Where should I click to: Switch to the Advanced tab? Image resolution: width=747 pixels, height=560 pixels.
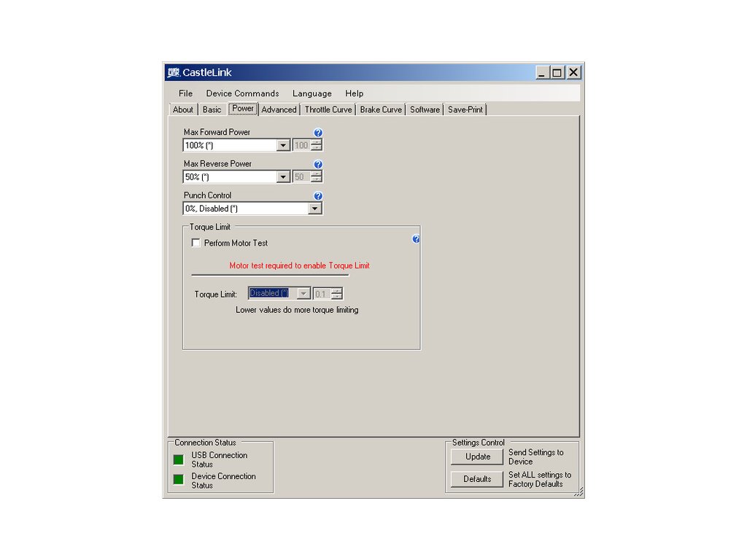[279, 109]
